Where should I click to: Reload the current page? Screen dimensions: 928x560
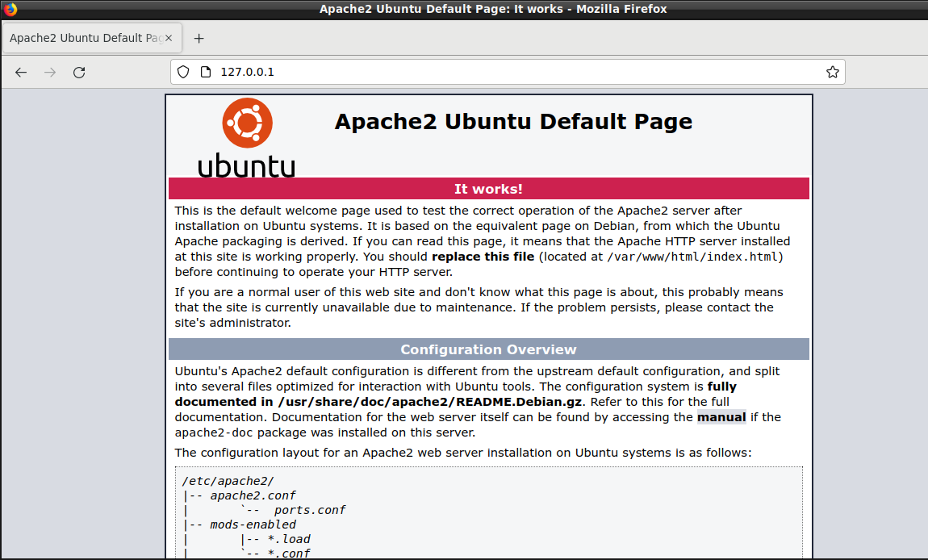click(x=79, y=73)
